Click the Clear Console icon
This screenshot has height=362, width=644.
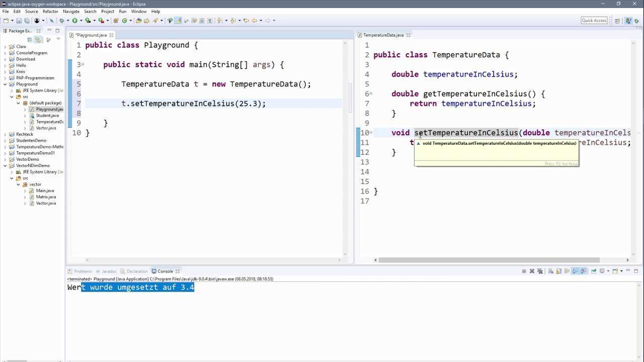(550, 271)
